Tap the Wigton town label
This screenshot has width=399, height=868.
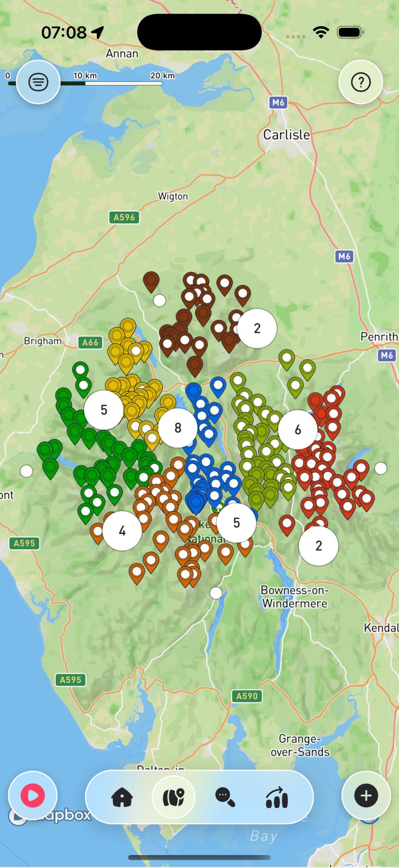tap(173, 196)
